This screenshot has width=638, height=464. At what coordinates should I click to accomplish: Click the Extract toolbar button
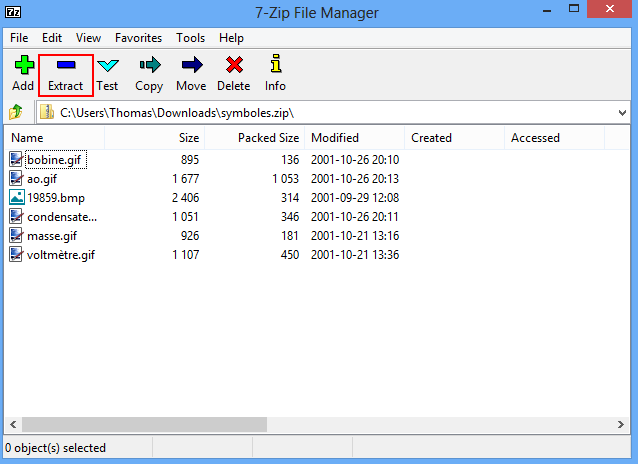coord(66,75)
